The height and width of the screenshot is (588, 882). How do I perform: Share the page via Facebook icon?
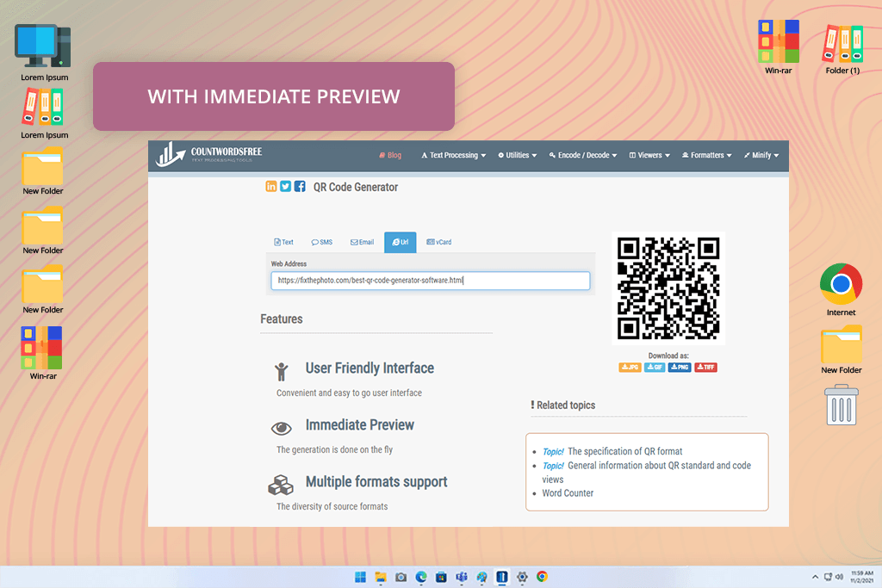[x=300, y=186]
